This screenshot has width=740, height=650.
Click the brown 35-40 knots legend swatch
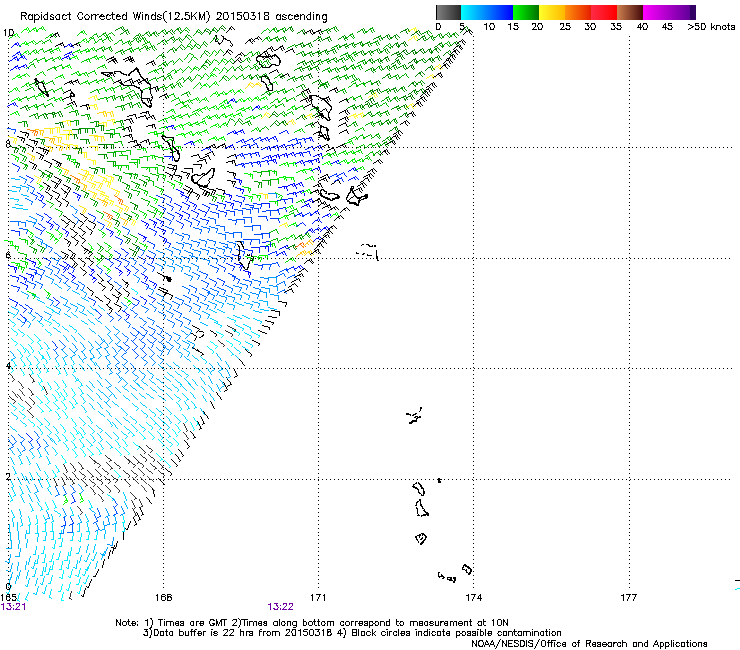tap(630, 12)
